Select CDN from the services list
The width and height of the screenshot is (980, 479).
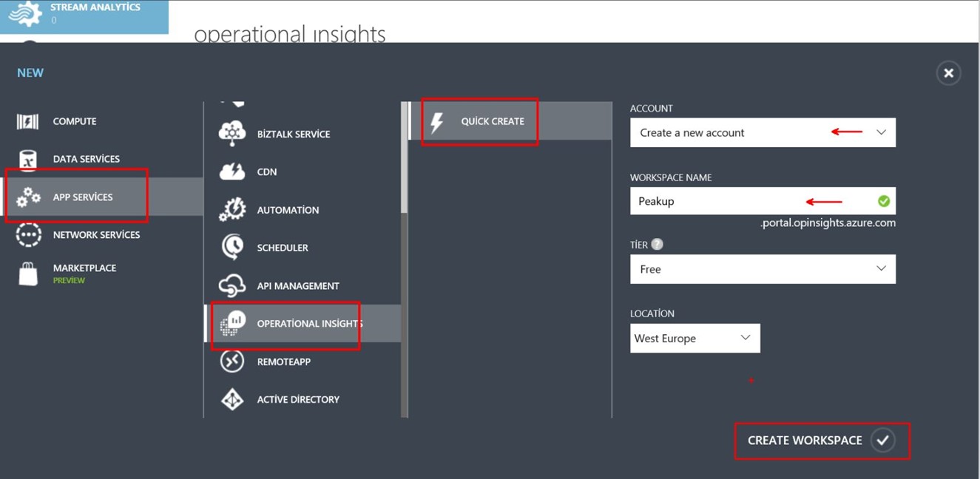click(x=303, y=172)
